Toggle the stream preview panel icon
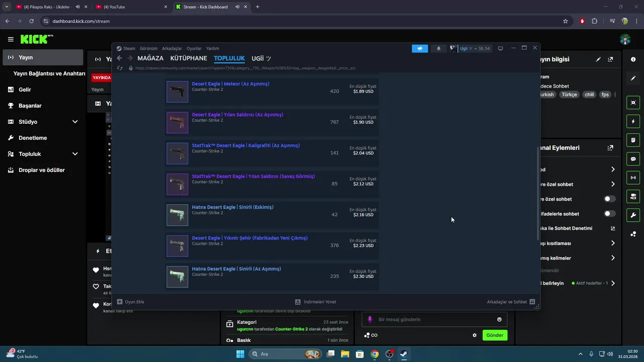This screenshot has height=362, width=644. click(x=633, y=103)
